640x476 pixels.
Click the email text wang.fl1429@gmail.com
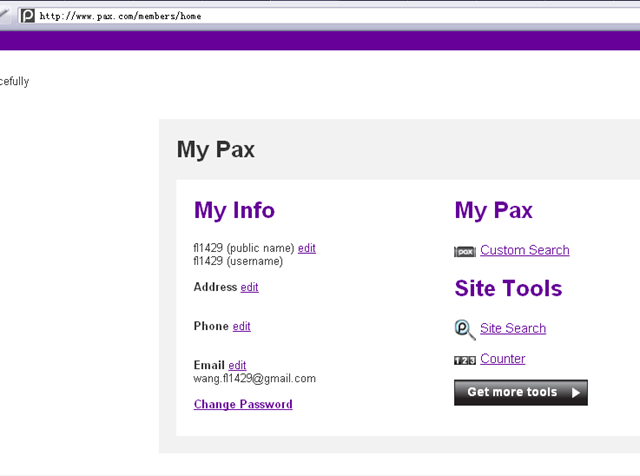255,378
